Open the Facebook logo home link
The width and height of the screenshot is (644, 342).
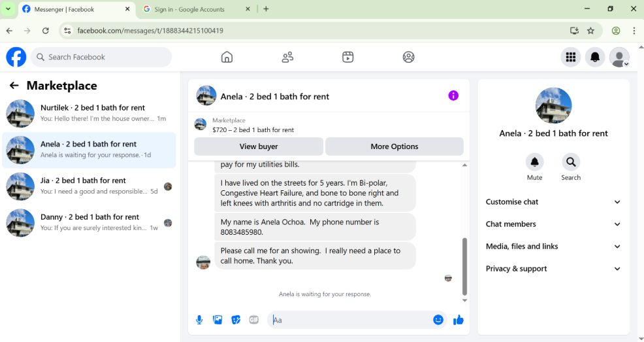point(16,57)
